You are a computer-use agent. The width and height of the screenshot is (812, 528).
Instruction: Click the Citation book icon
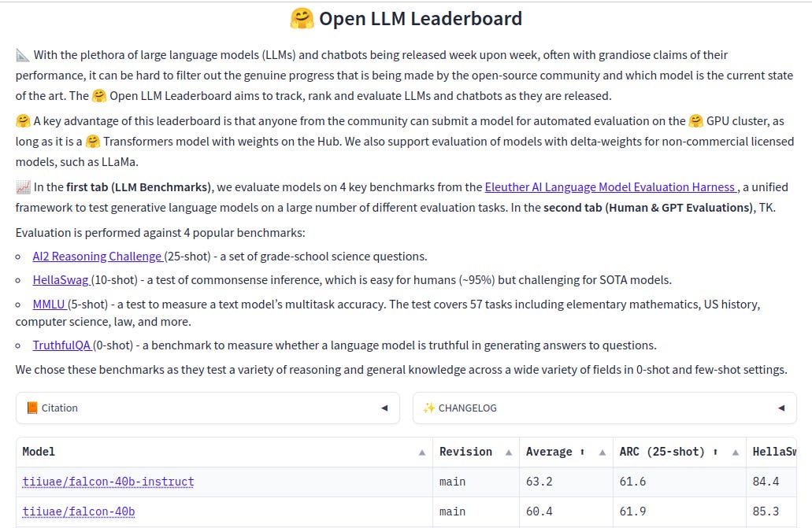click(x=32, y=408)
